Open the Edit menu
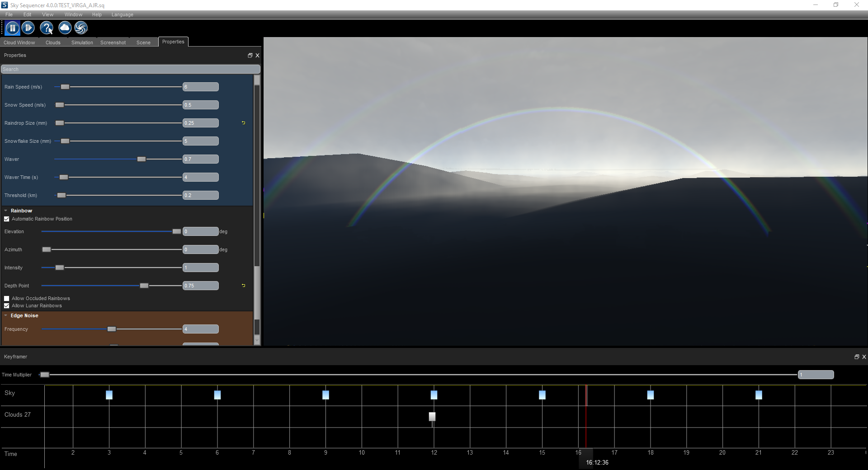 click(27, 14)
